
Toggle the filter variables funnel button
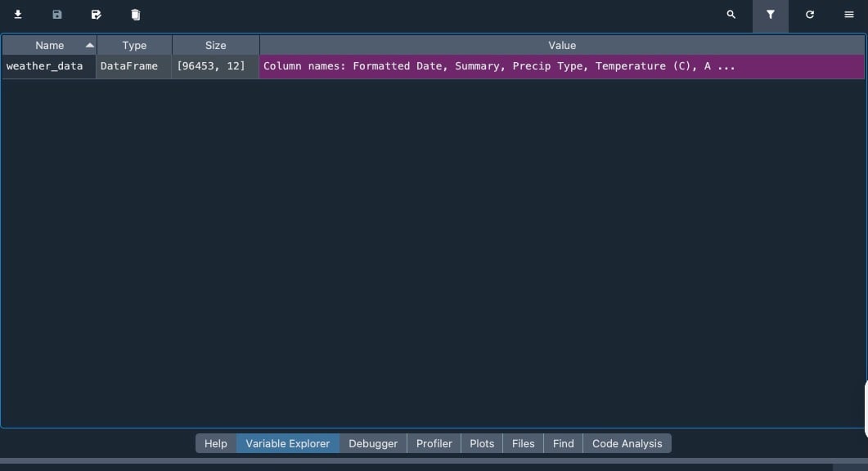(x=770, y=15)
